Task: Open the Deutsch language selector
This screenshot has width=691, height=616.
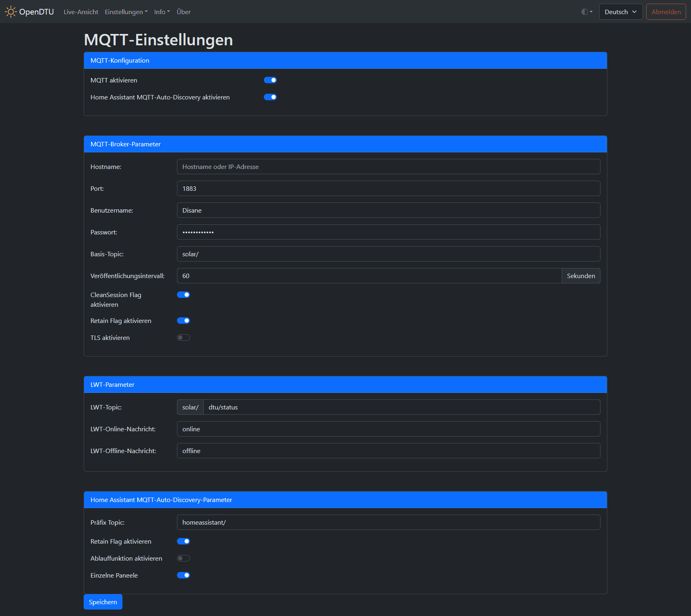Action: tap(620, 12)
